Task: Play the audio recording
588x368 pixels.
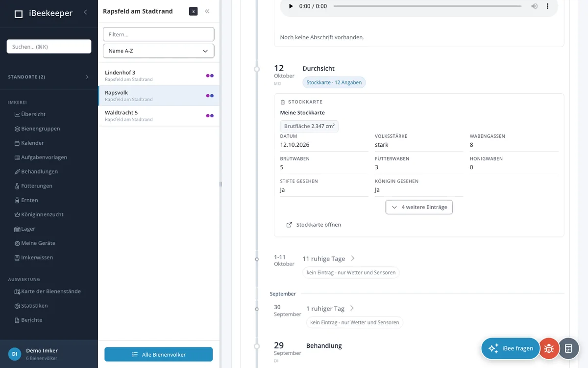Action: coord(291,6)
